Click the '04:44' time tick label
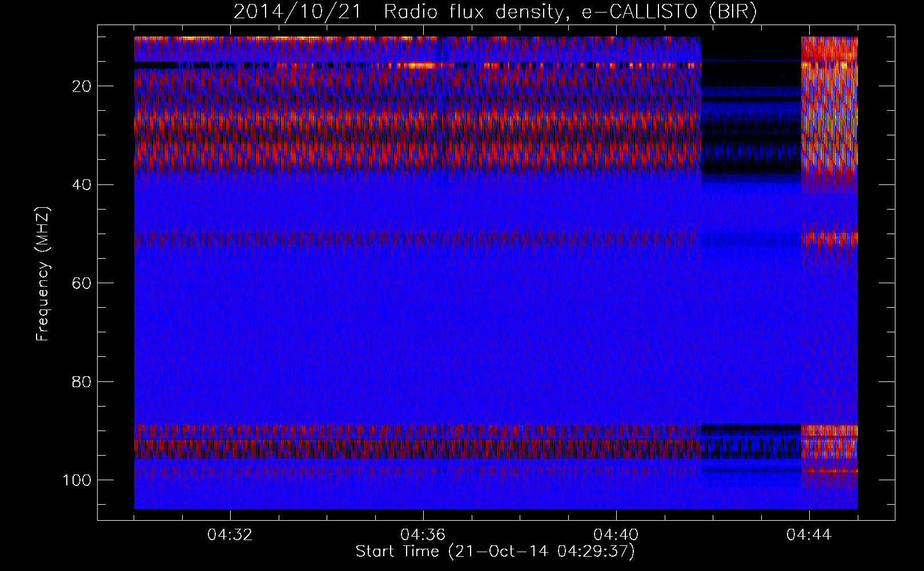Image resolution: width=924 pixels, height=571 pixels. click(809, 535)
